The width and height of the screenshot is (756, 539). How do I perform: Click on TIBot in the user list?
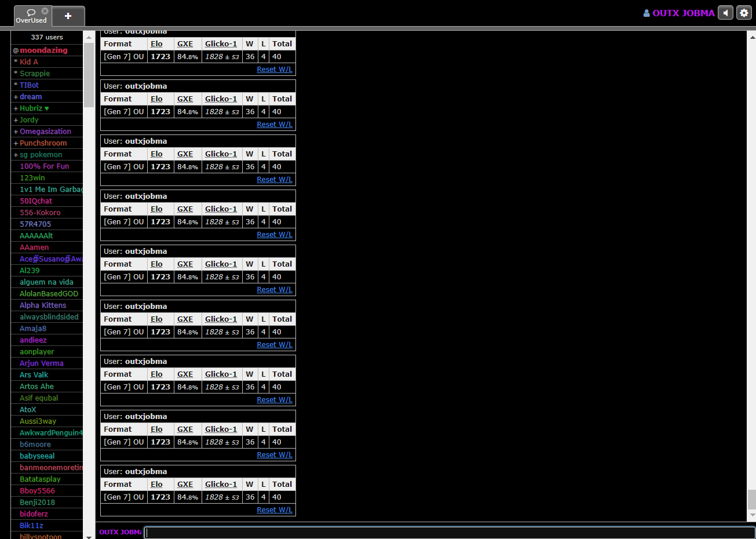coord(47,85)
